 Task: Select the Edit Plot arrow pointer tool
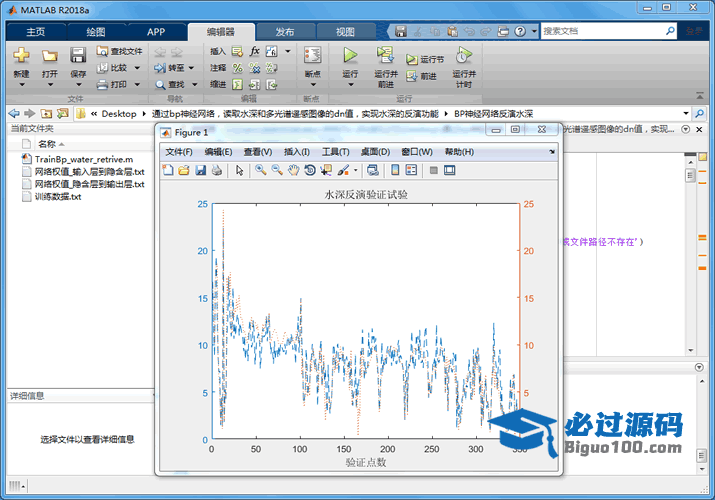240,170
